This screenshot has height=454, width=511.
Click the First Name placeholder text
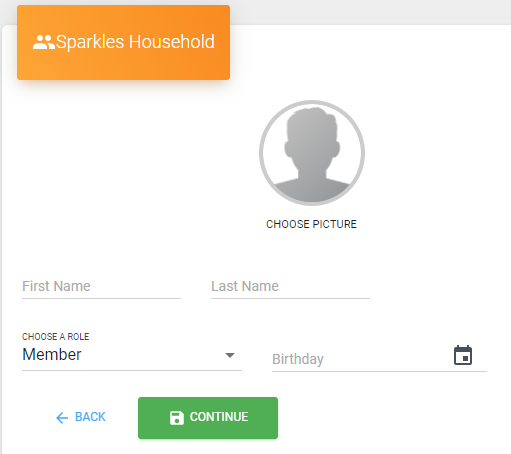pos(56,286)
